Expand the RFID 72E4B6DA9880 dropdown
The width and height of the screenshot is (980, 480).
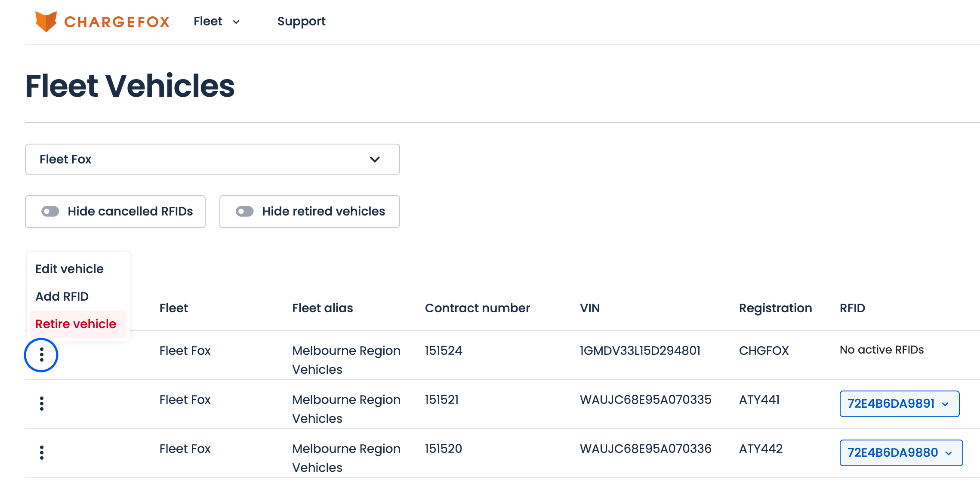(901, 452)
